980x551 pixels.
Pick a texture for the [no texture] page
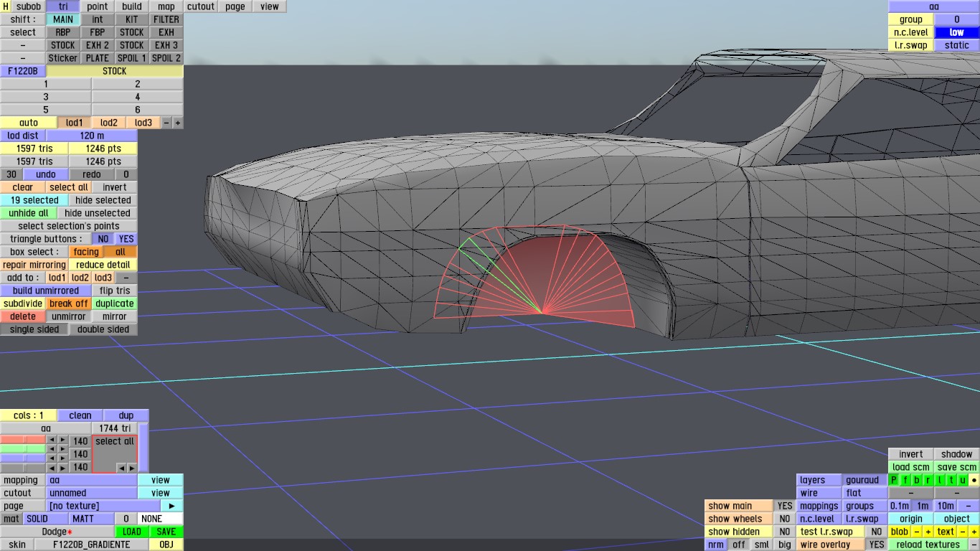[x=103, y=506]
